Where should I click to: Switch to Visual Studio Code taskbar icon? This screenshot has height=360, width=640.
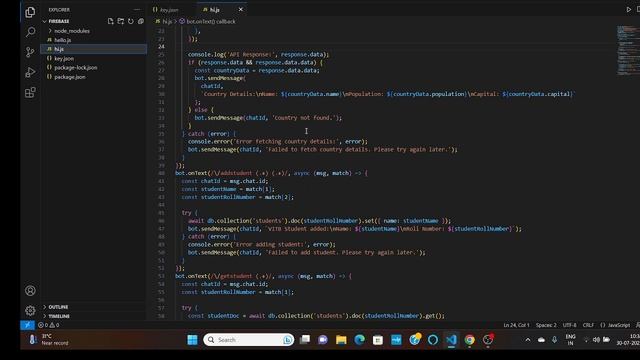click(x=451, y=340)
